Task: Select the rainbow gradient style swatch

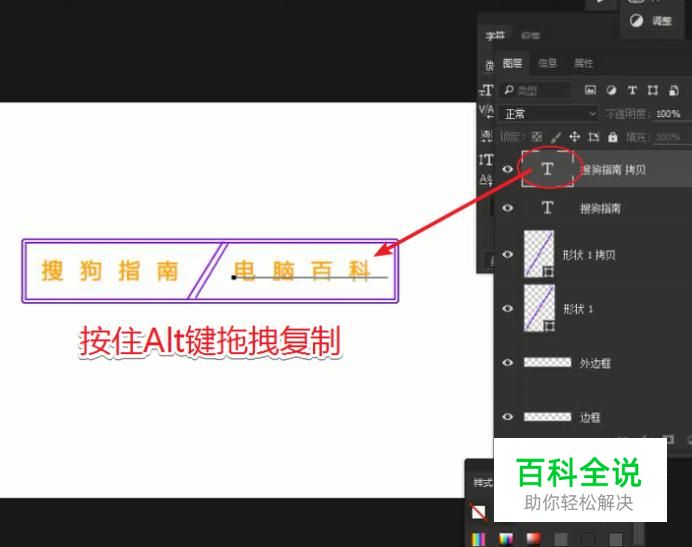Action: click(x=506, y=539)
